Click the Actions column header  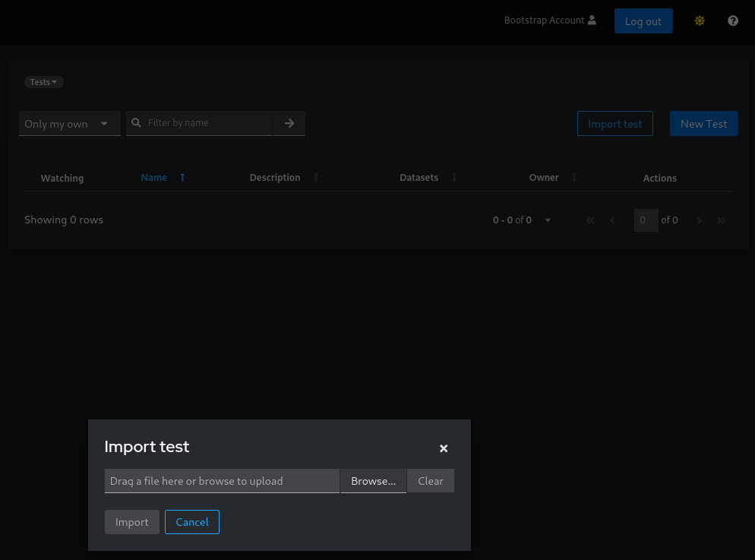(659, 178)
